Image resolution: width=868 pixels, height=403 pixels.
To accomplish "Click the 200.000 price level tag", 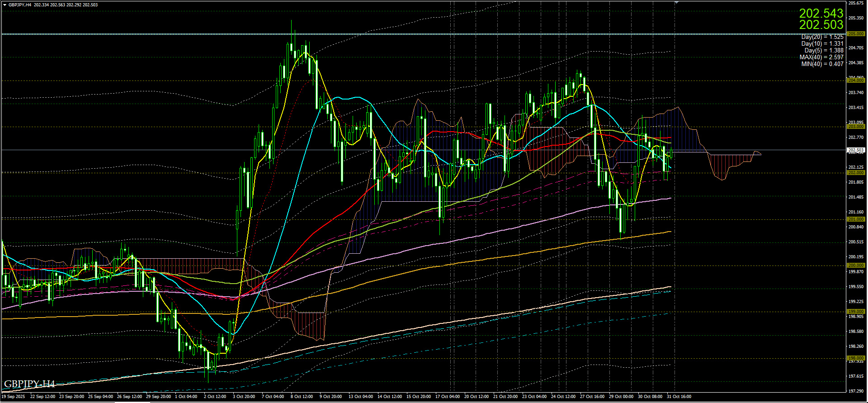I will pos(855,266).
